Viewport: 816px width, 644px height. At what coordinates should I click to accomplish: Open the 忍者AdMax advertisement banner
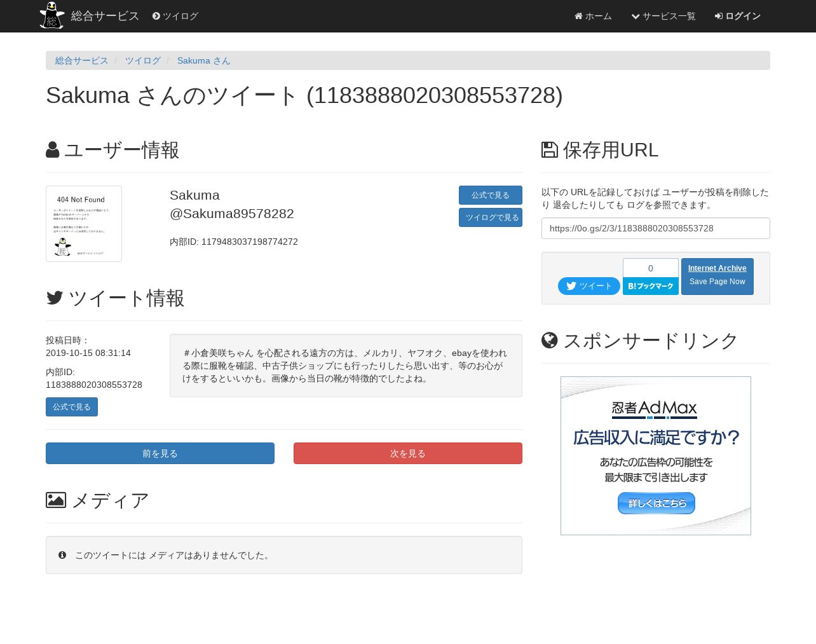(x=656, y=456)
